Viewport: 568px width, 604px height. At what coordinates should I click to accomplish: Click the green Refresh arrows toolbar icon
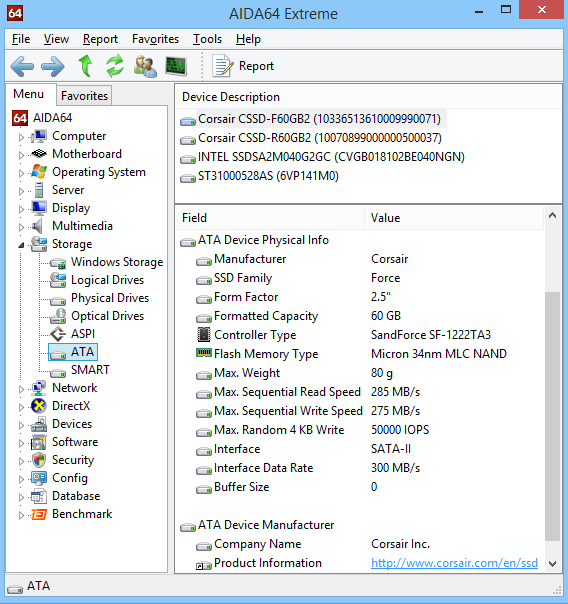115,65
